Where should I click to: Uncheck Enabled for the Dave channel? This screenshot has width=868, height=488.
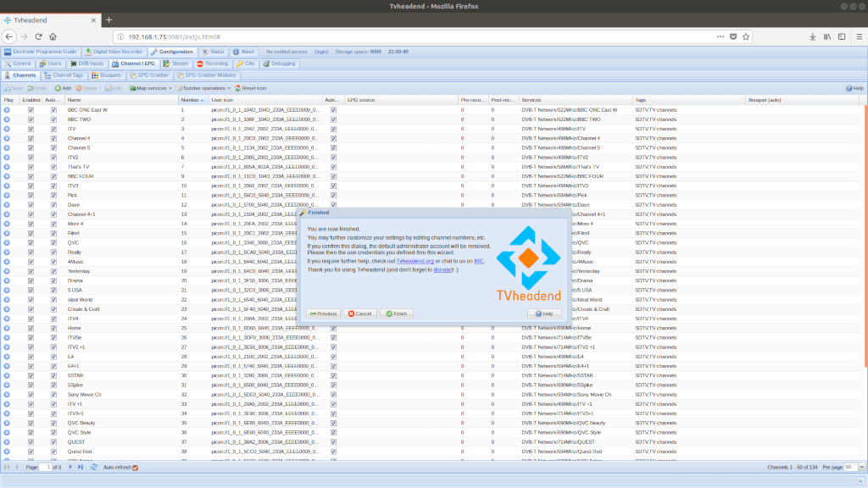pos(31,204)
